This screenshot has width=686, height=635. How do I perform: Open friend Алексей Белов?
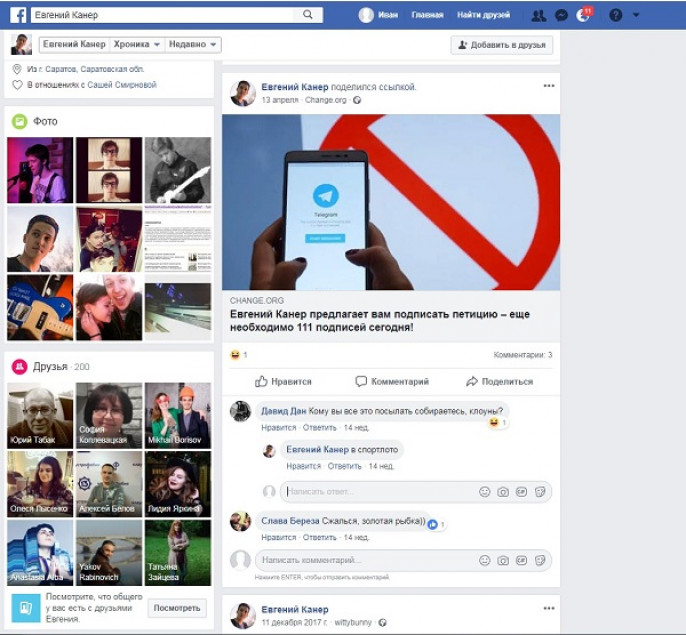[x=109, y=484]
